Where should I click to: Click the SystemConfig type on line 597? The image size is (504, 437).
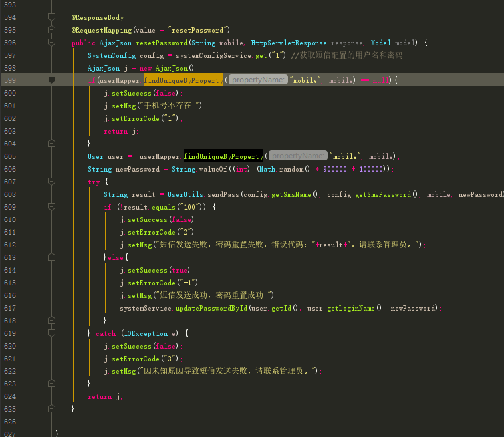tap(112, 56)
